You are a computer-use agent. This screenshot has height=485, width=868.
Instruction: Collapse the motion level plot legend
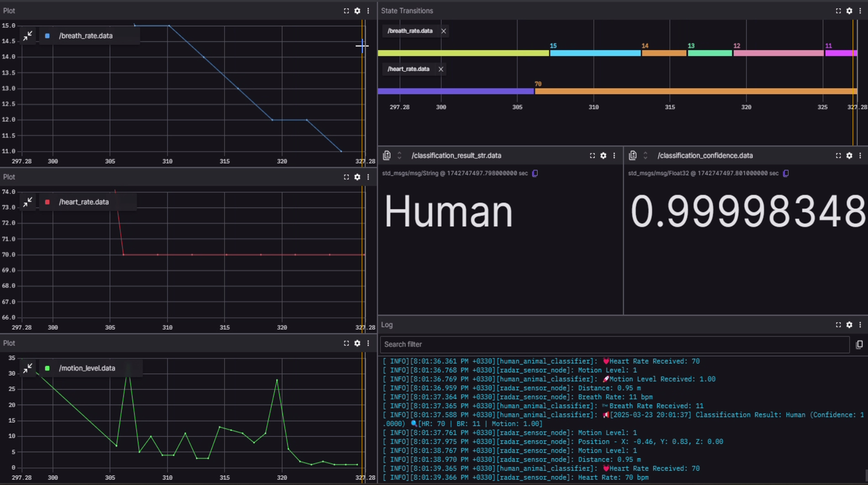point(28,368)
